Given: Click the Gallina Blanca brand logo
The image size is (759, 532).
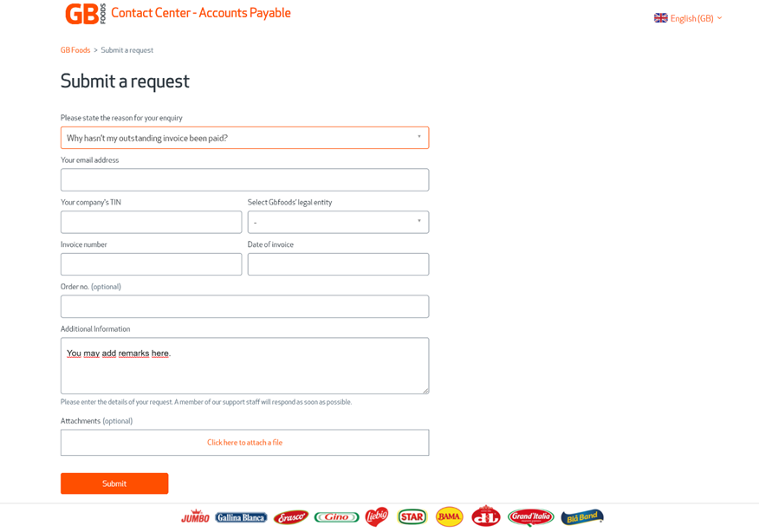Looking at the screenshot, I should click(x=241, y=517).
